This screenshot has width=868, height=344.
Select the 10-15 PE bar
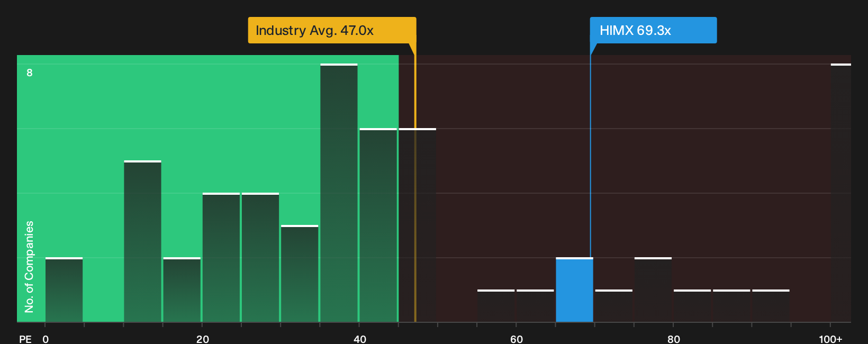point(142,241)
